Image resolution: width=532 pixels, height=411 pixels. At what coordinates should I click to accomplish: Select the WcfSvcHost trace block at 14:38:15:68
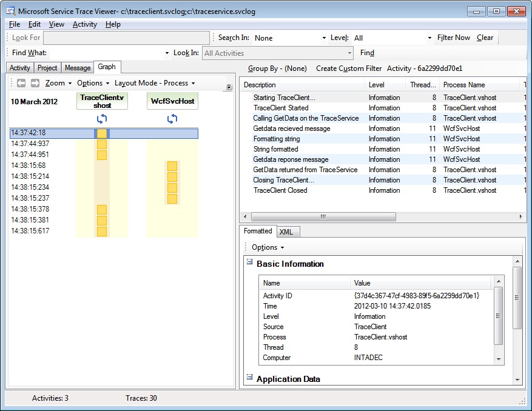tap(172, 166)
